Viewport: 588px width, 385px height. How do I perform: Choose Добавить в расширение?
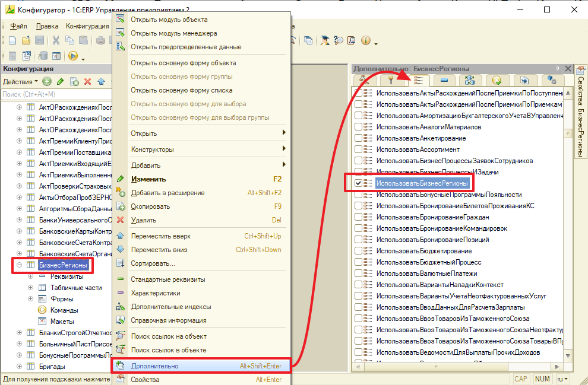click(x=201, y=193)
